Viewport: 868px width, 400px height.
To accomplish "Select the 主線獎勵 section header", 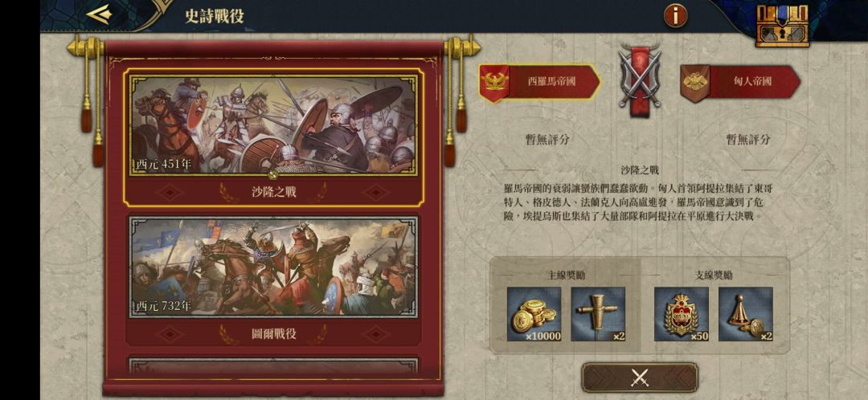I will pyautogui.click(x=567, y=275).
